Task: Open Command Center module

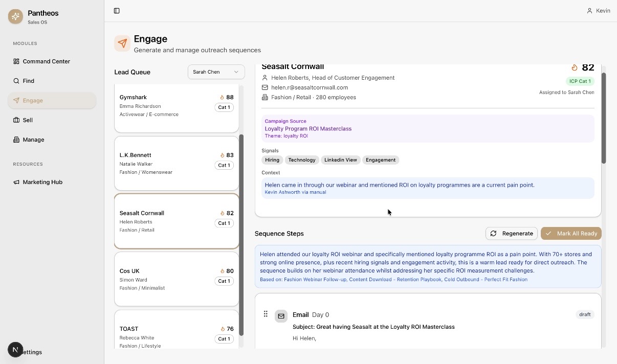Action: 46,61
